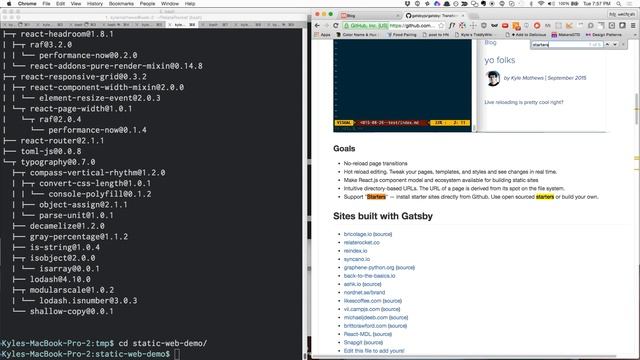
Task: Open the likescoffee.com link
Action: [362, 301]
